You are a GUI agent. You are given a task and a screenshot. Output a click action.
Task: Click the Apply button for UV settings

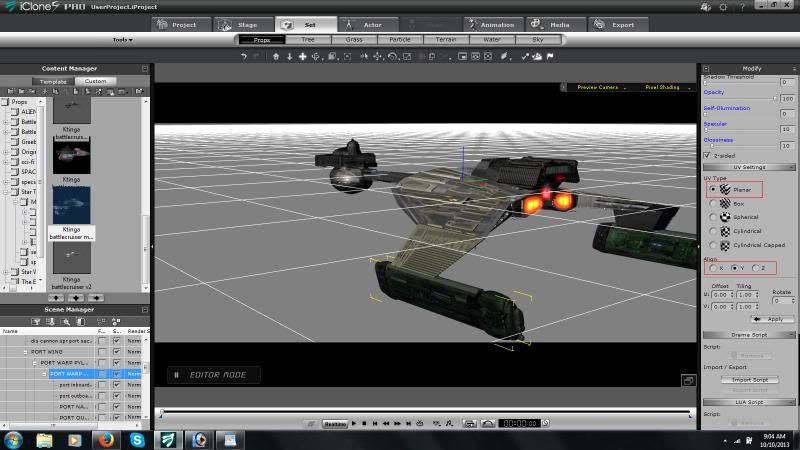coord(772,319)
